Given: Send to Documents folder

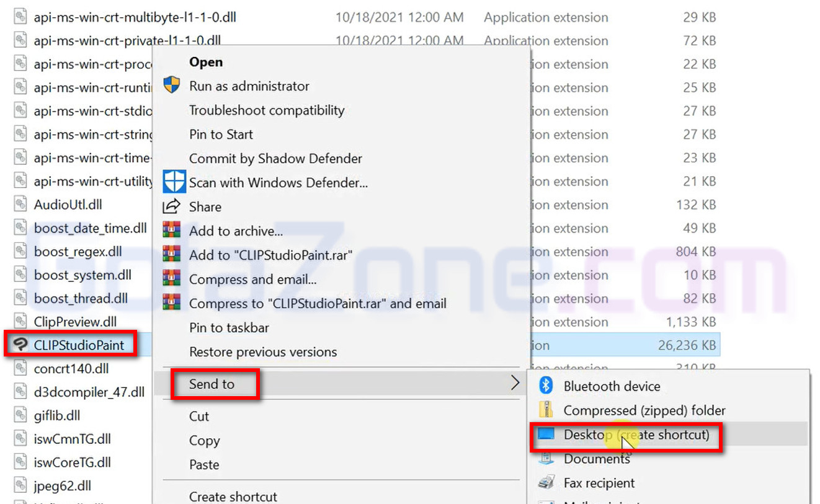Looking at the screenshot, I should pyautogui.click(x=597, y=459).
